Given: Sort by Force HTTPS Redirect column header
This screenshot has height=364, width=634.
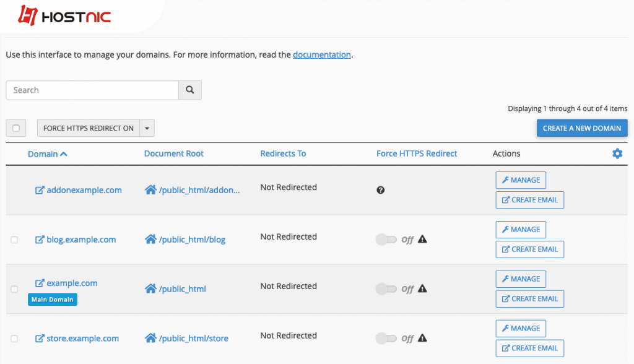Looking at the screenshot, I should [x=417, y=154].
